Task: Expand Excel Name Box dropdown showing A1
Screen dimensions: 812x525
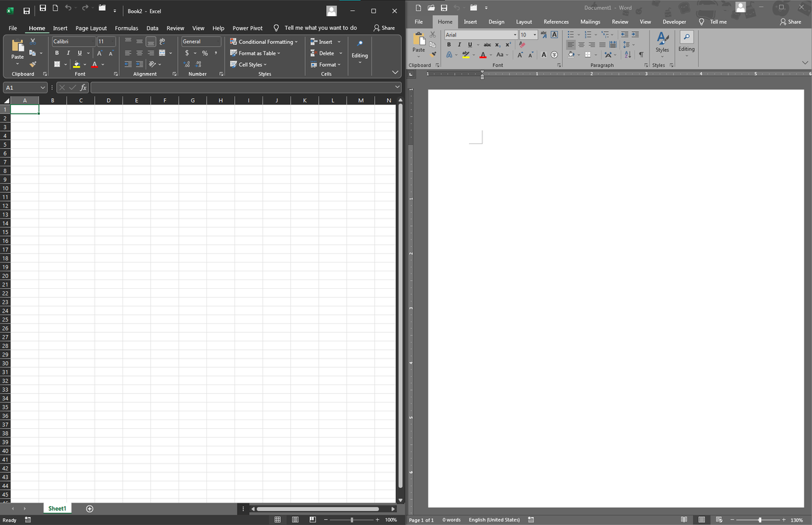Action: [43, 87]
